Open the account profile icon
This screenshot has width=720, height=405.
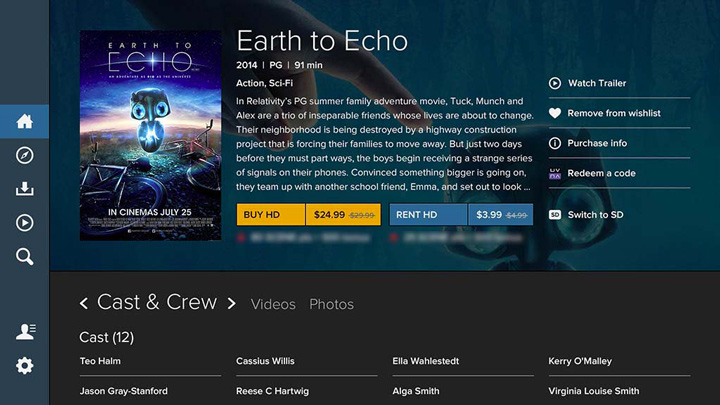tap(25, 332)
